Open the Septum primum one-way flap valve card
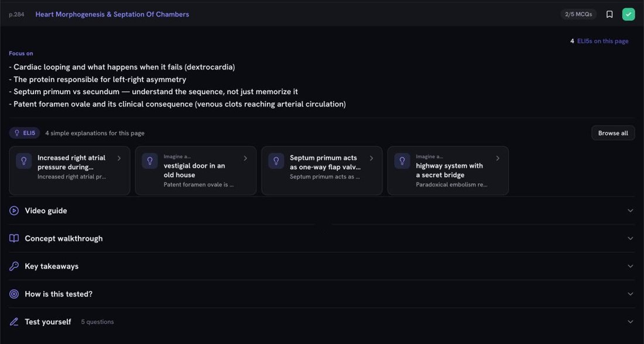This screenshot has height=344, width=644. point(322,170)
